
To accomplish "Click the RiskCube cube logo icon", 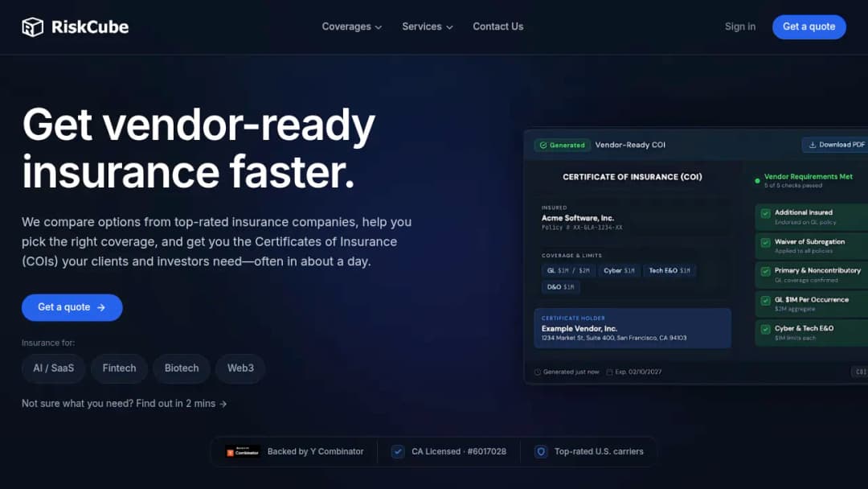I will click(33, 27).
